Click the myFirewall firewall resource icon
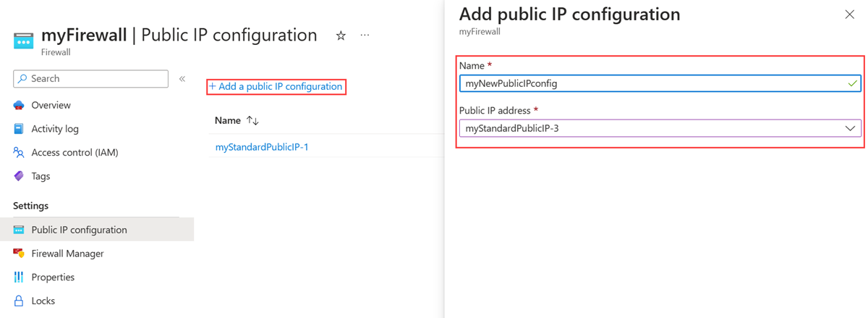 click(x=23, y=41)
